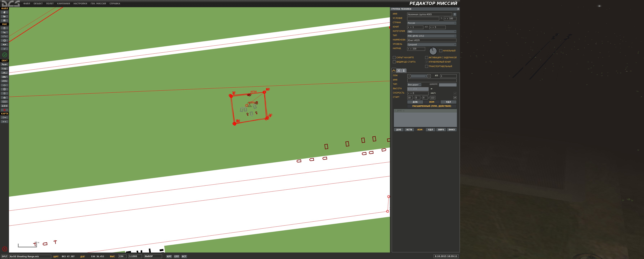644x259 pixels.
Task: Open the СТРАНА dropdown showing Россия
Action: (x=432, y=23)
